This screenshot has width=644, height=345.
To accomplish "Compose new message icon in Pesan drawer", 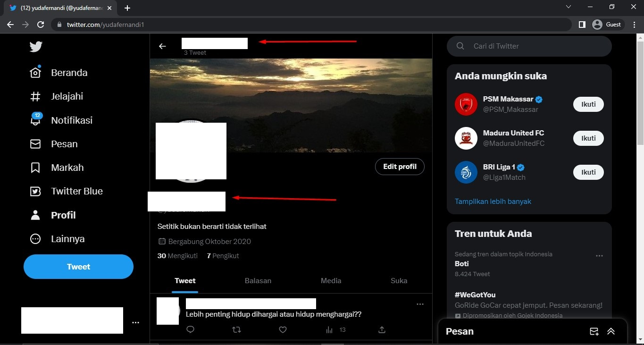I will coord(594,331).
